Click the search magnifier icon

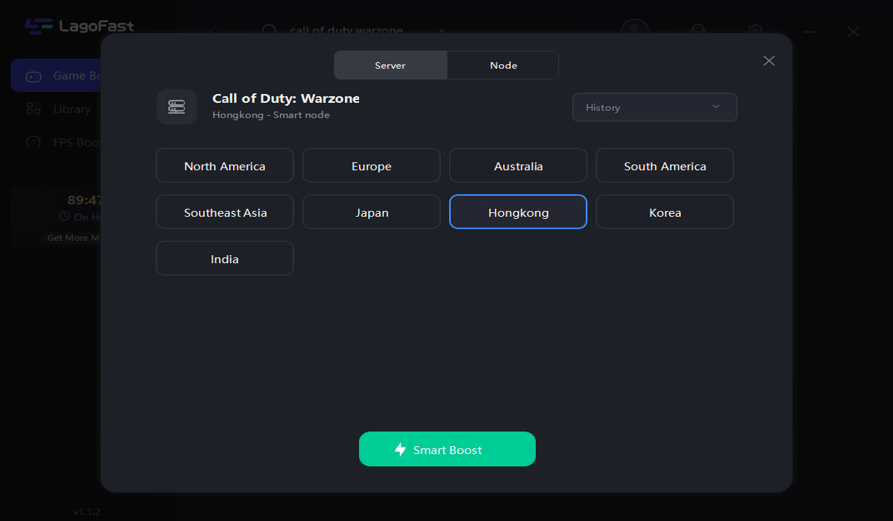(x=269, y=31)
